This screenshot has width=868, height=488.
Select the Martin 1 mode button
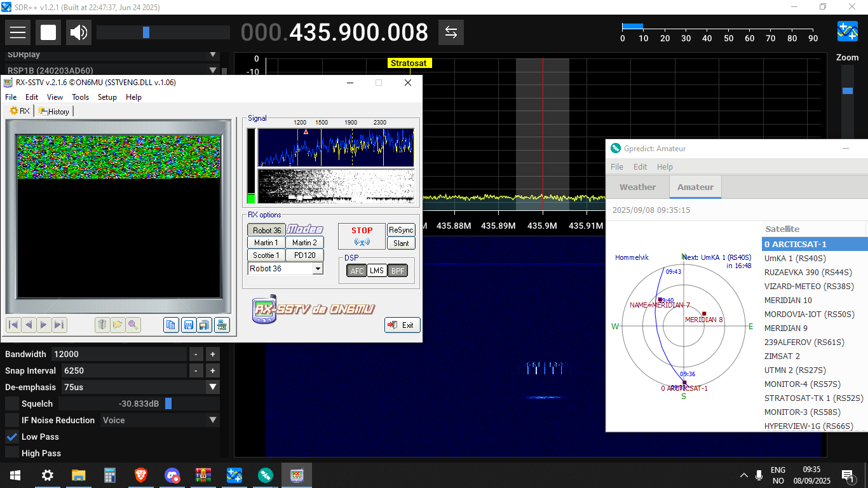tap(266, 242)
